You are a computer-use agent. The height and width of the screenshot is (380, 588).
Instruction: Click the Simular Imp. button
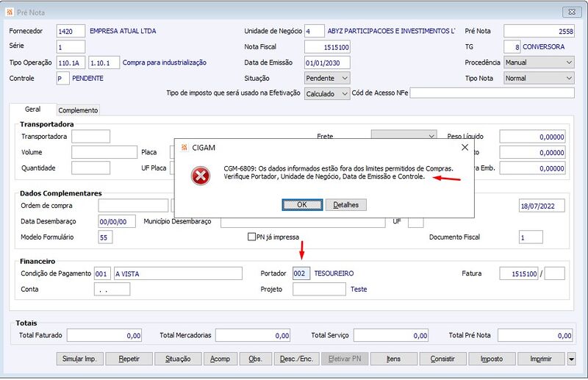[79, 359]
